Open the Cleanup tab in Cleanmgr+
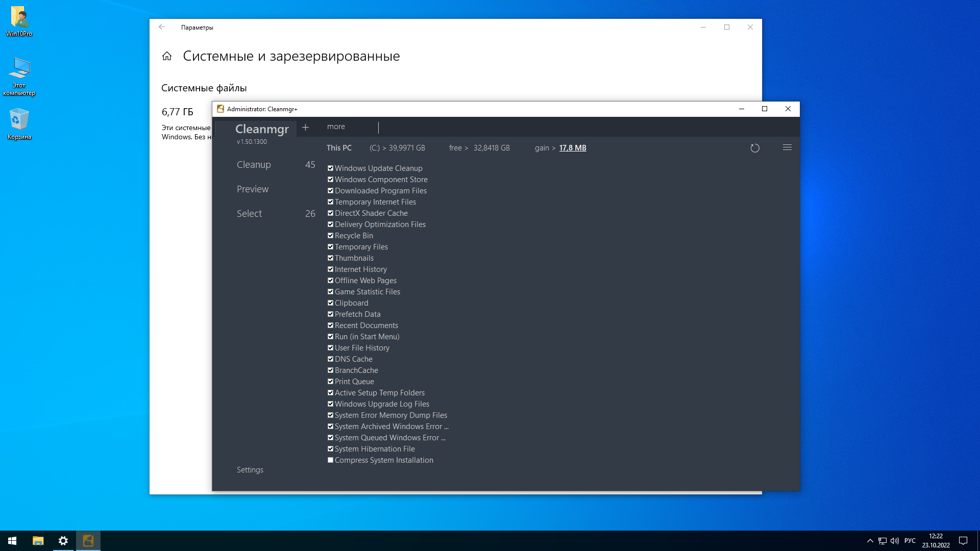980x551 pixels. [x=254, y=164]
